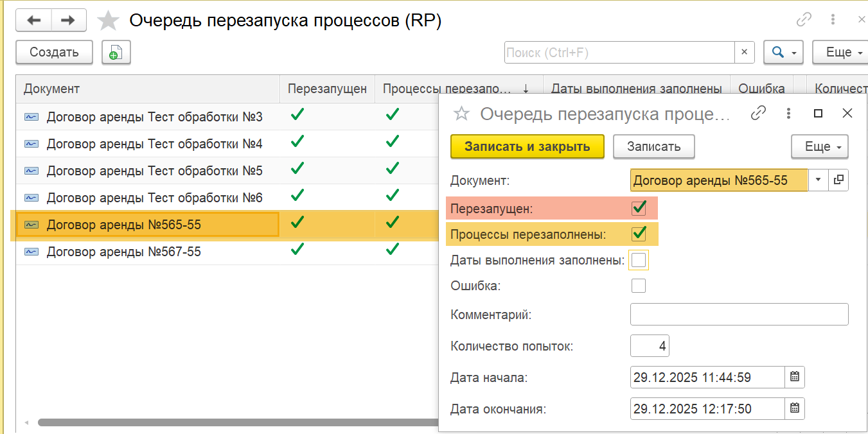Add main list to favorites star
The image size is (868, 434).
(x=108, y=21)
